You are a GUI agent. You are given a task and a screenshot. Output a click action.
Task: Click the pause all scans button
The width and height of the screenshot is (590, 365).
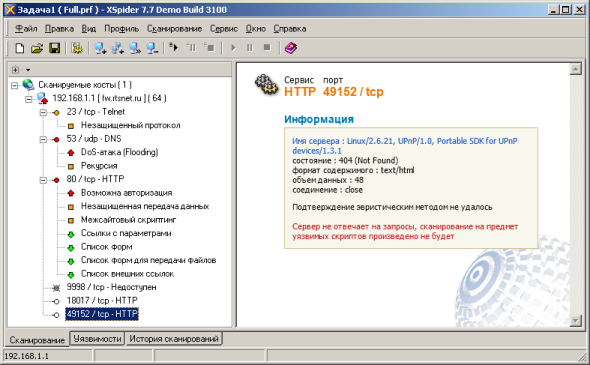pyautogui.click(x=250, y=48)
